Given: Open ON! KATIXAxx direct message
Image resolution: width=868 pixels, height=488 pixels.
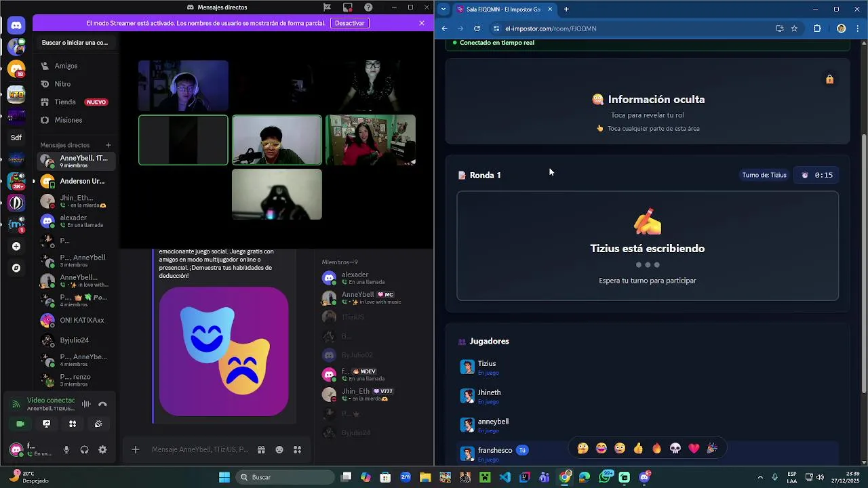Looking at the screenshot, I should point(75,320).
